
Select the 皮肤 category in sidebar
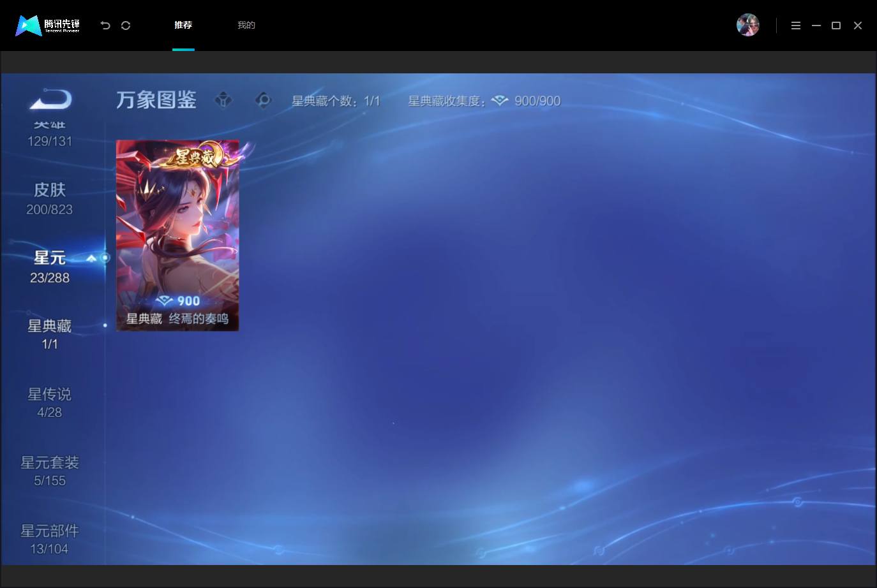[50, 198]
